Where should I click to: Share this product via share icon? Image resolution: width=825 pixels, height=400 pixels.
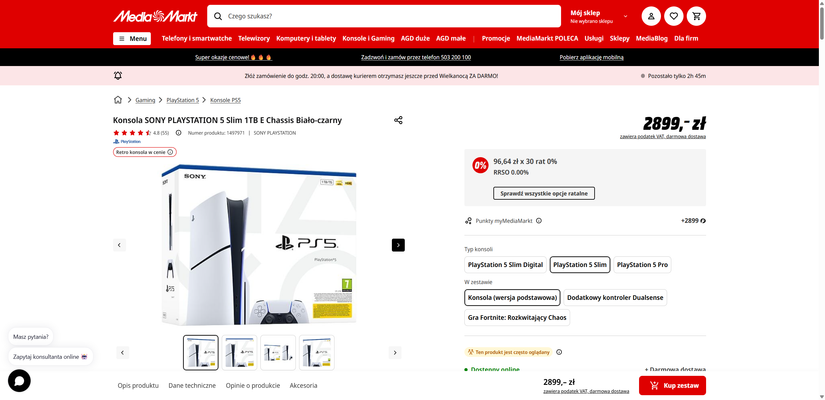398,120
